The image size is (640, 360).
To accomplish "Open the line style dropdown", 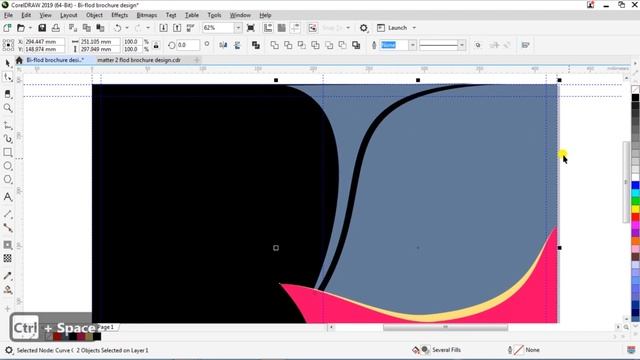I will tap(462, 45).
